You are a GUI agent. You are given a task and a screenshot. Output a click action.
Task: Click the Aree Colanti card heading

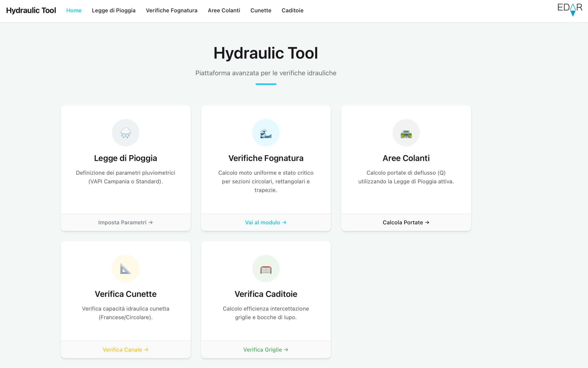click(x=406, y=158)
